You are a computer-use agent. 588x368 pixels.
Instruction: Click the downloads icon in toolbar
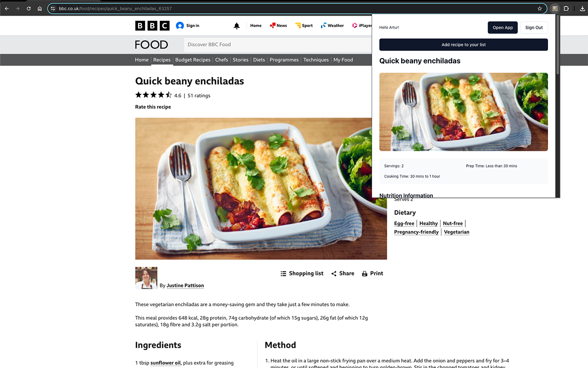pos(582,8)
